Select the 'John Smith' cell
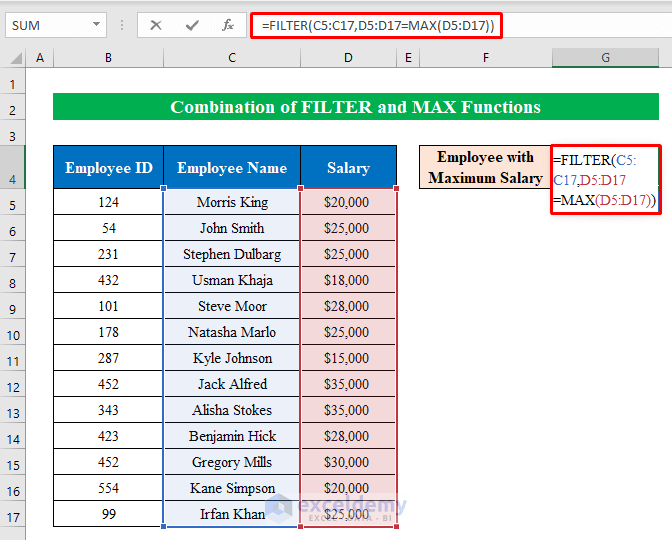 click(x=232, y=228)
